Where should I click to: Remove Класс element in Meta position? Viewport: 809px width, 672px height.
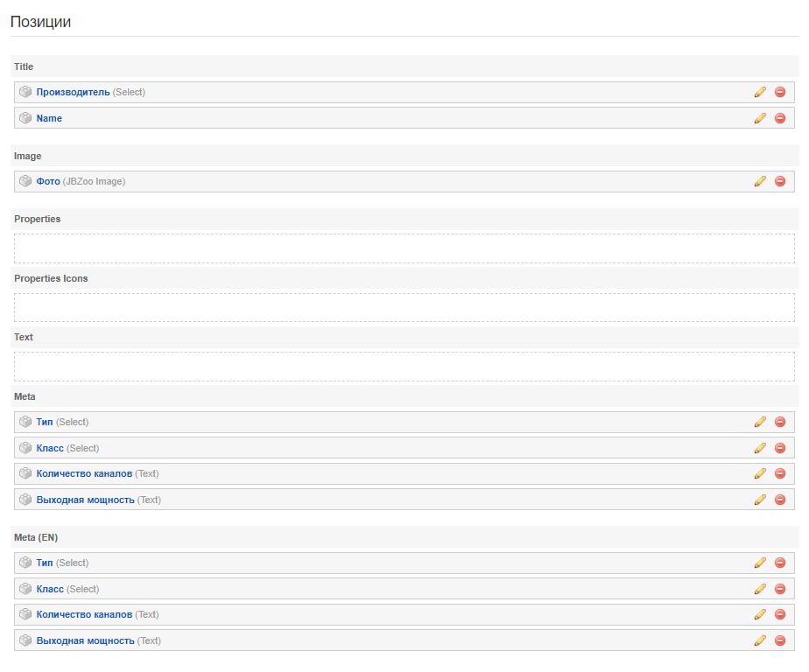point(780,448)
